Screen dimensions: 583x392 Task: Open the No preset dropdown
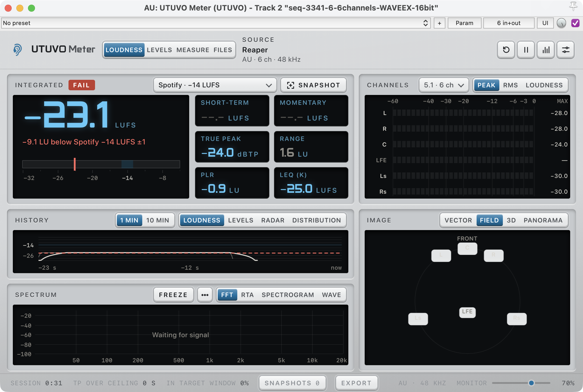tap(216, 23)
